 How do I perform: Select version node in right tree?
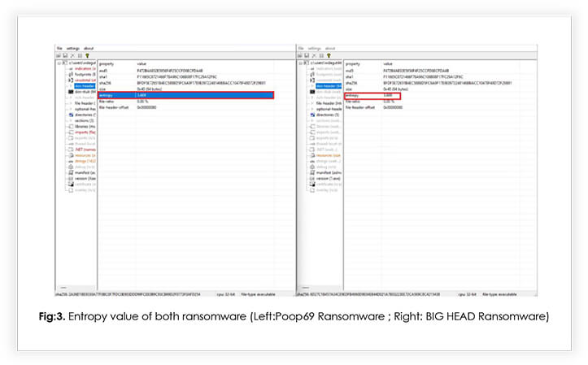pyautogui.click(x=328, y=178)
